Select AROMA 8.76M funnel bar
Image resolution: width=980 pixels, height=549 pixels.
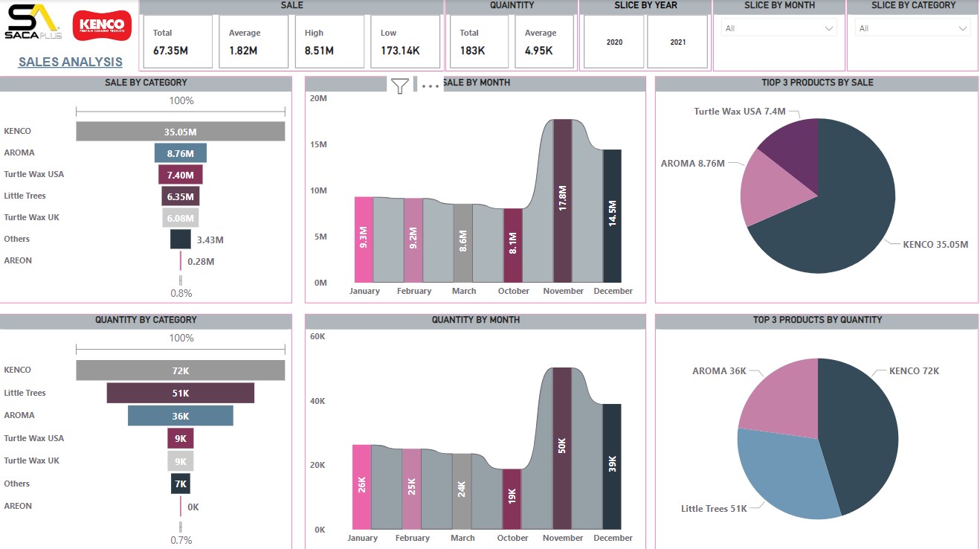pyautogui.click(x=181, y=153)
